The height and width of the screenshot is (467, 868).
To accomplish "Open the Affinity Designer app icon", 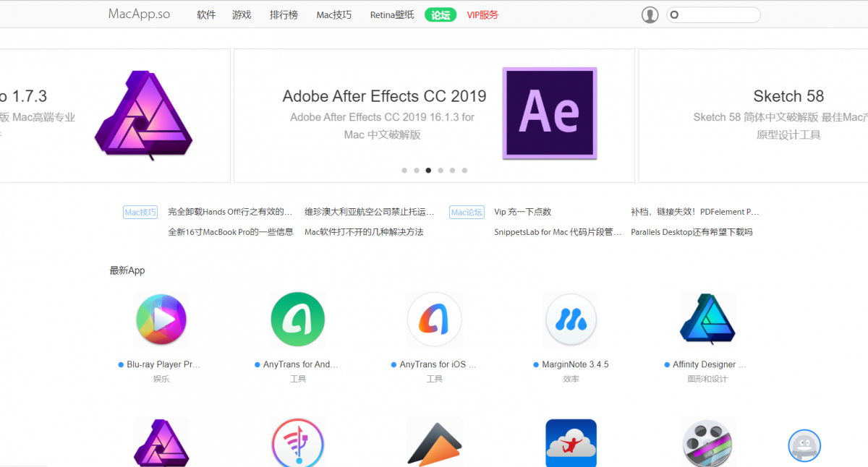I will point(707,319).
